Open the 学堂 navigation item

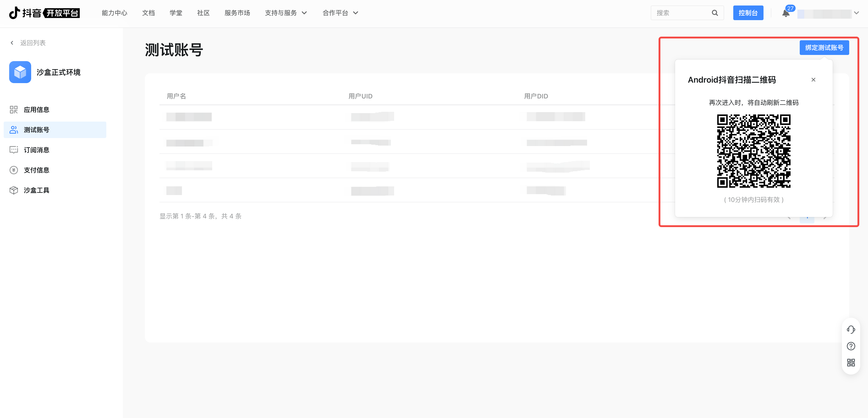[x=176, y=13]
